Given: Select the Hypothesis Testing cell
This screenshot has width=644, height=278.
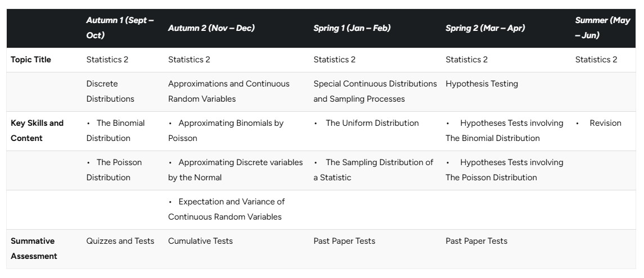Looking at the screenshot, I should click(x=482, y=84).
